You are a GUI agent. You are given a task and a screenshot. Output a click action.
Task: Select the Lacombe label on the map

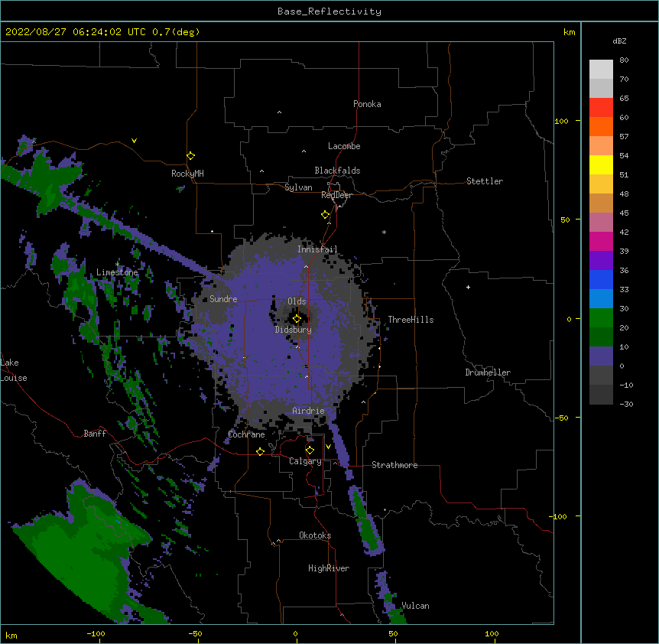[x=344, y=146]
